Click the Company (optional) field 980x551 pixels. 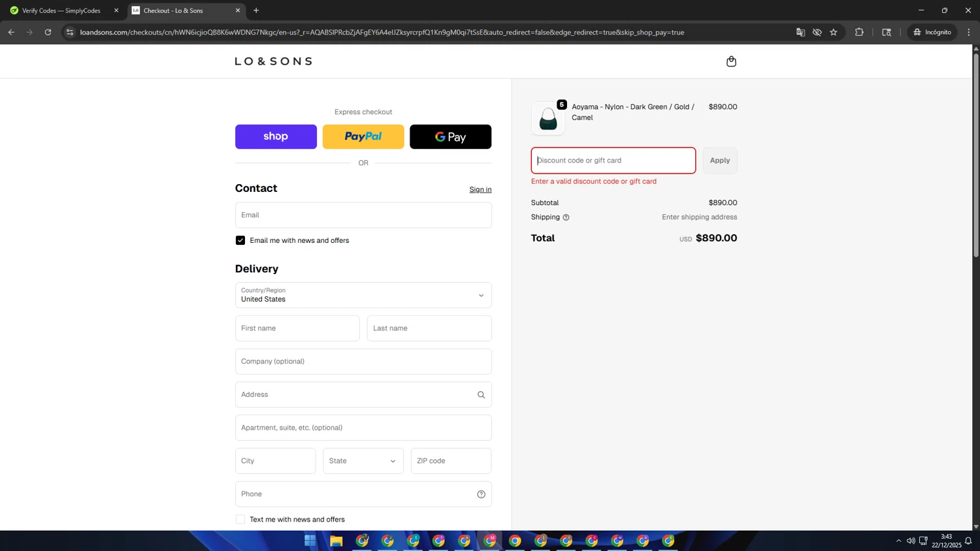363,362
